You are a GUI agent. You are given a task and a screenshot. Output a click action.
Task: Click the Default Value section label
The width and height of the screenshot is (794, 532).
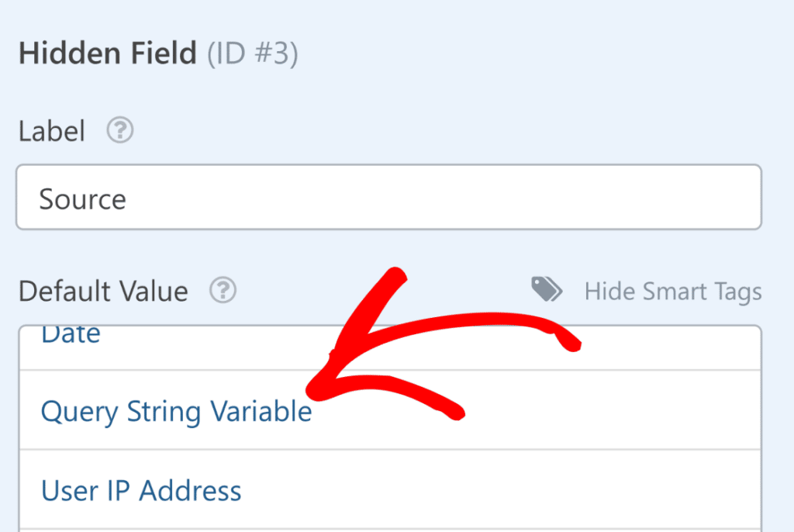coord(102,291)
